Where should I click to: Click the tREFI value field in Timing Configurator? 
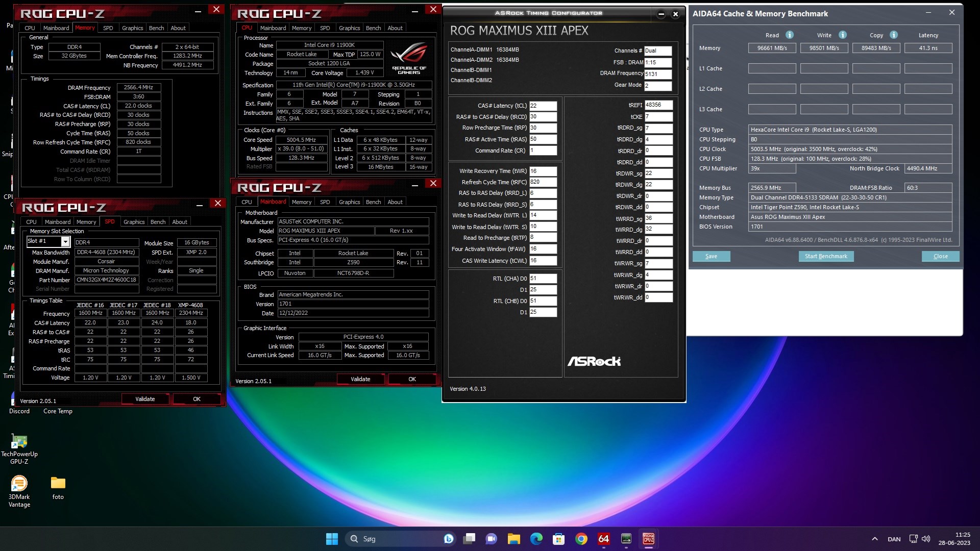658,105
